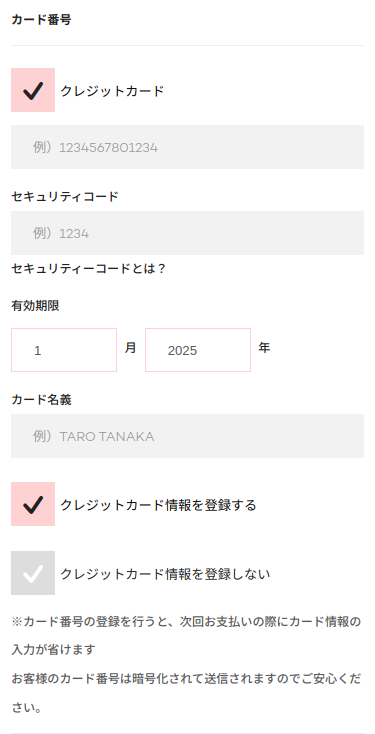The height and width of the screenshot is (734, 375).
Task: Click the クレジットカード情報を登録しない label text
Action: coord(165,574)
